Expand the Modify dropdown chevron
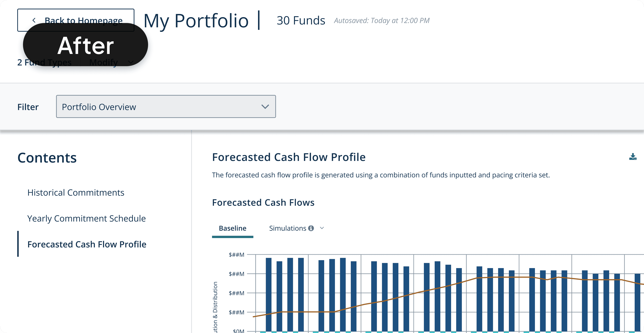 pos(131,62)
